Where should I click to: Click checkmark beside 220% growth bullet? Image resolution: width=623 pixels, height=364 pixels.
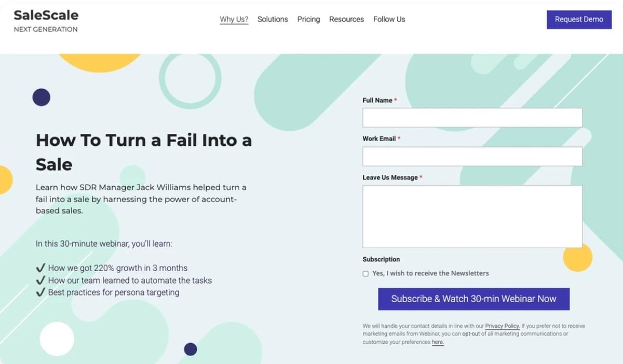40,268
